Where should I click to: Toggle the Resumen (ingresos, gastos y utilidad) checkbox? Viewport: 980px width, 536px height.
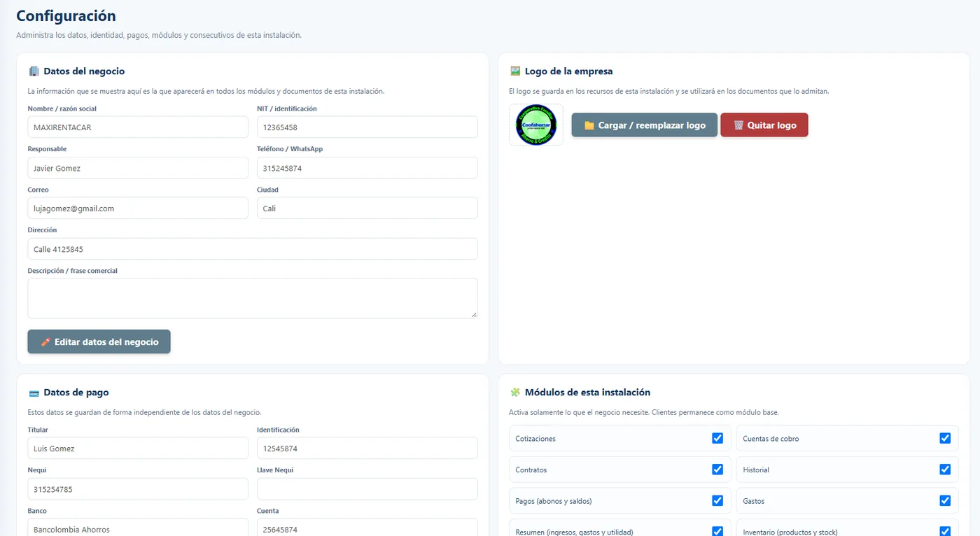[x=717, y=531]
